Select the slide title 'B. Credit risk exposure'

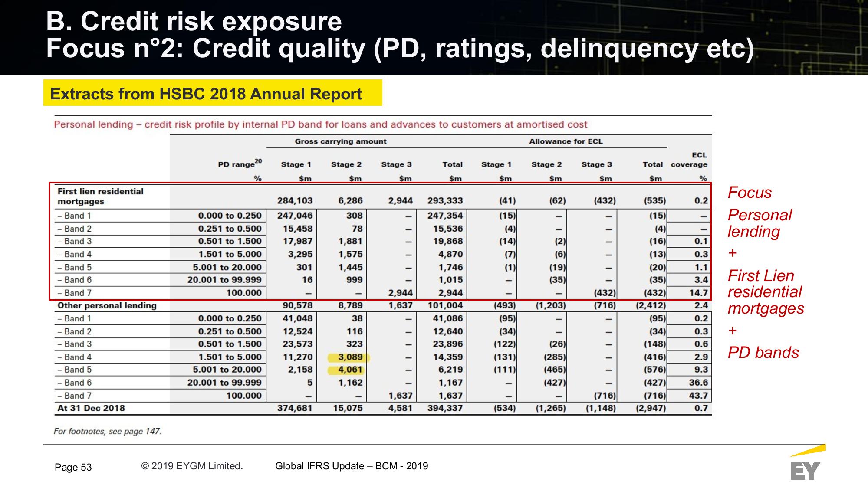194,21
